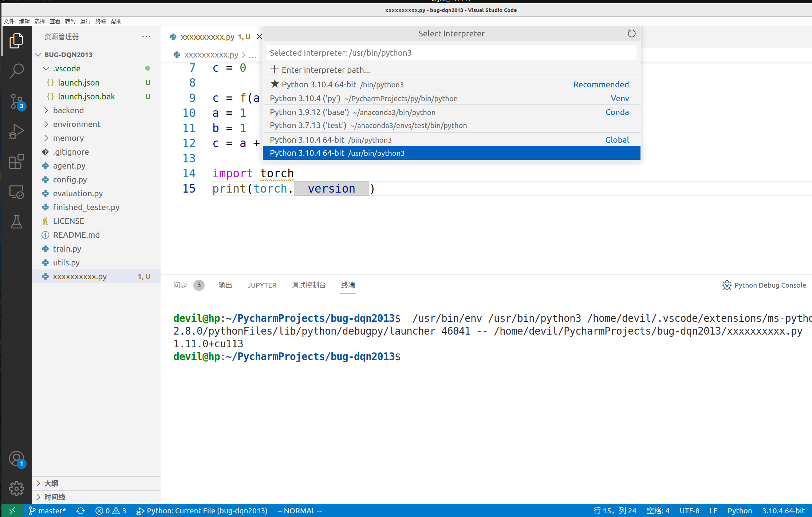This screenshot has height=517, width=812.
Task: Click the remote window indicator in status bar
Action: pyautogui.click(x=12, y=511)
